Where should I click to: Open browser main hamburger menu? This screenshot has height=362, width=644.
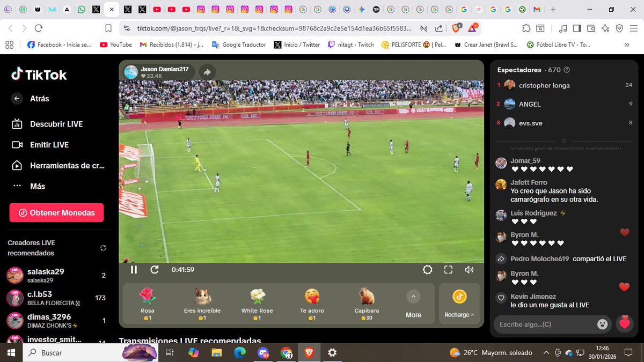tap(634, 28)
